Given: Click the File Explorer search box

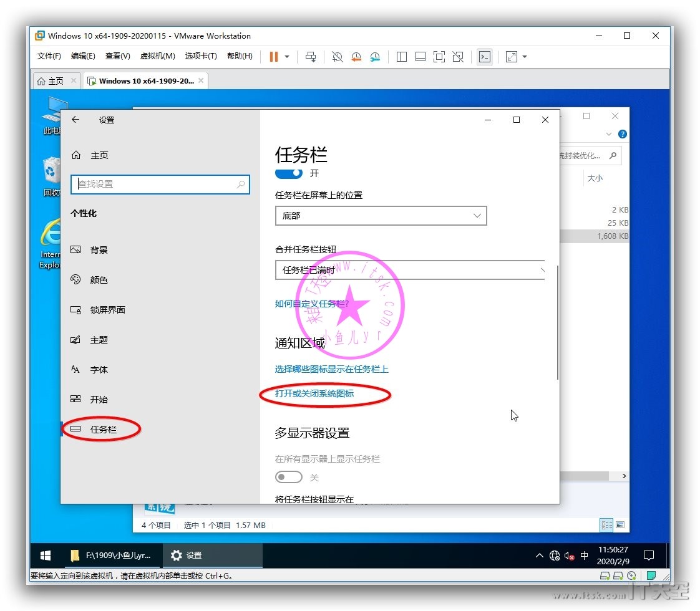Looking at the screenshot, I should tap(590, 156).
